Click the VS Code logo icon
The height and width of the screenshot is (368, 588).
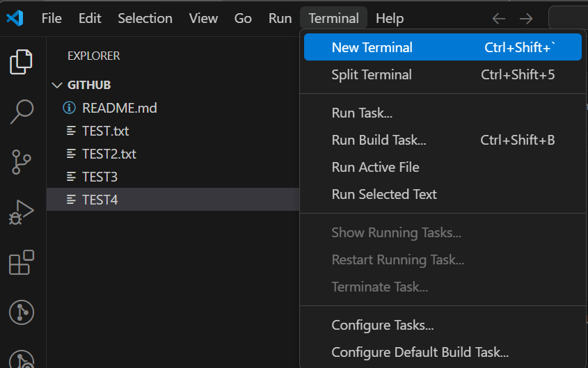(x=15, y=18)
